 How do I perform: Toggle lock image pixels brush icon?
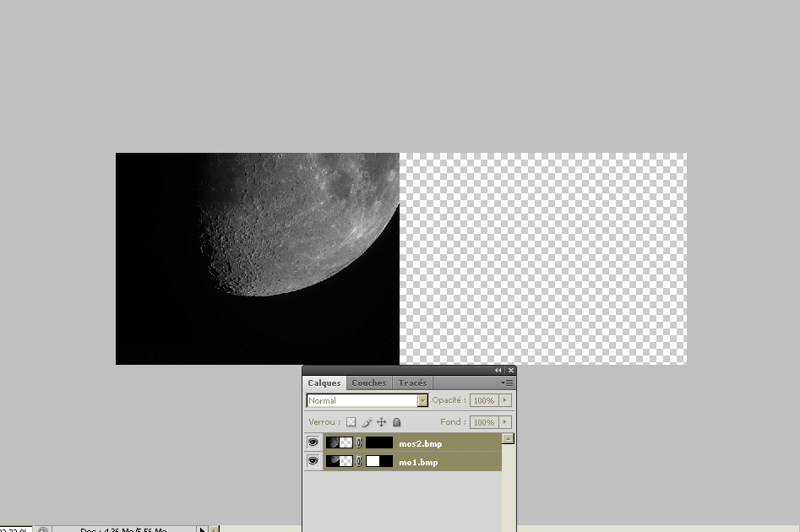[x=367, y=422]
